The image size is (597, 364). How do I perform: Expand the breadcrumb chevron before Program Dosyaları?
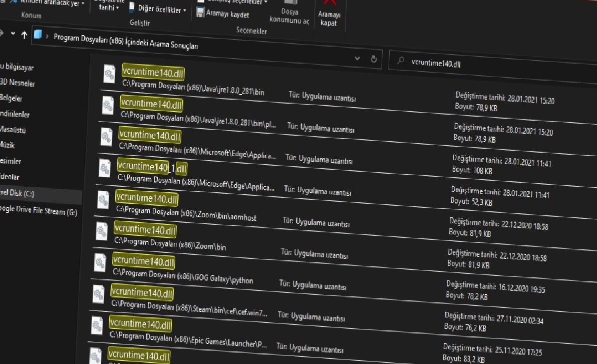[x=47, y=36]
